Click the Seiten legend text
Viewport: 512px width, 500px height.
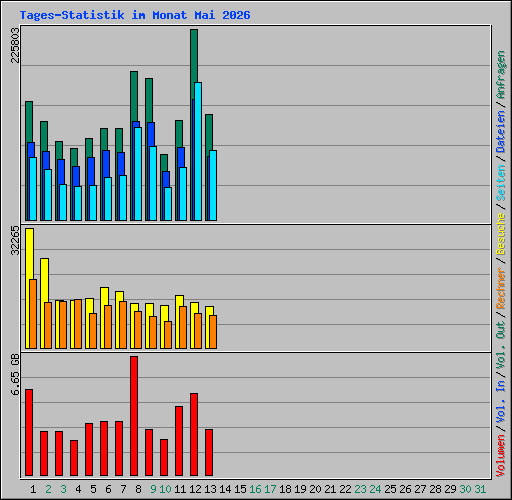point(501,183)
